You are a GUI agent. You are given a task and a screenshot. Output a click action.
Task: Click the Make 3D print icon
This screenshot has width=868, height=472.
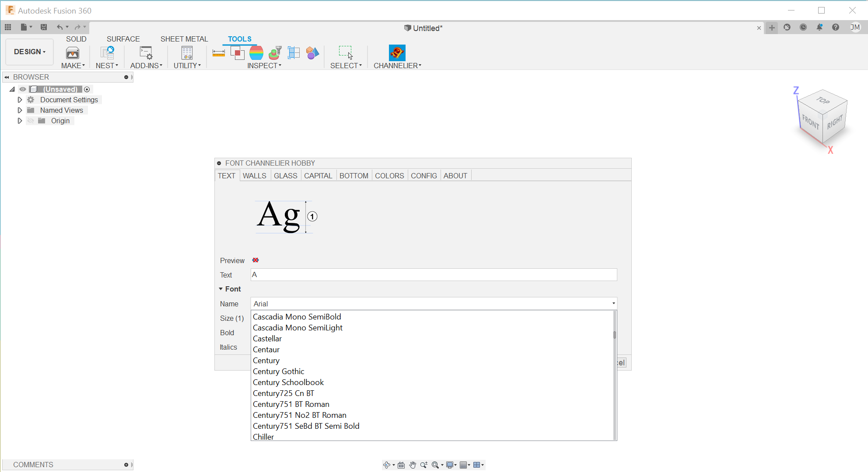pyautogui.click(x=73, y=53)
